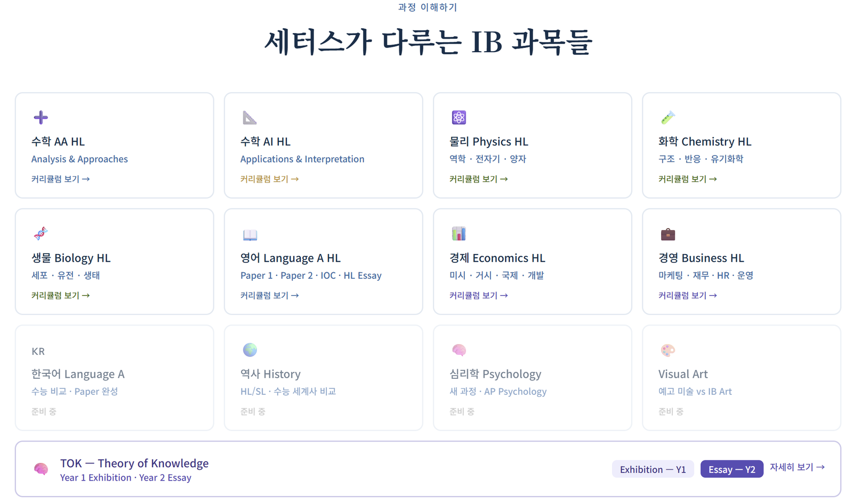853x504 pixels.
Task: Click the globe icon on 역사 History card
Action: 250,349
